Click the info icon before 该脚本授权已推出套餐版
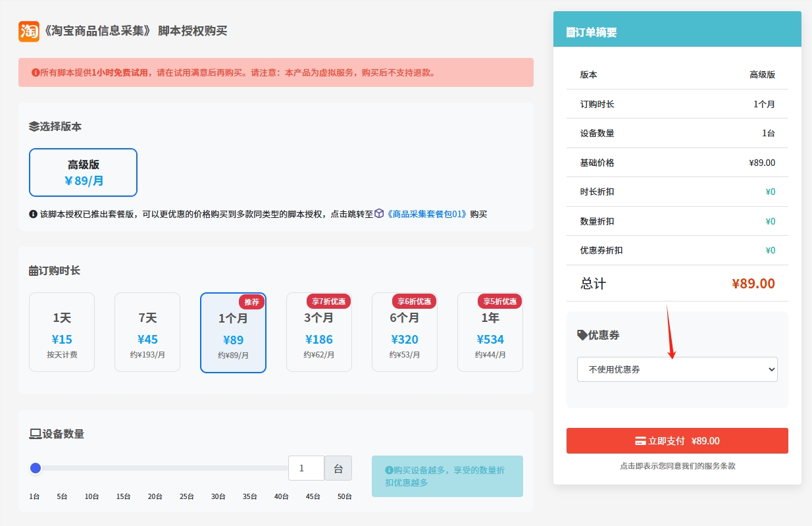This screenshot has width=812, height=526. click(33, 214)
